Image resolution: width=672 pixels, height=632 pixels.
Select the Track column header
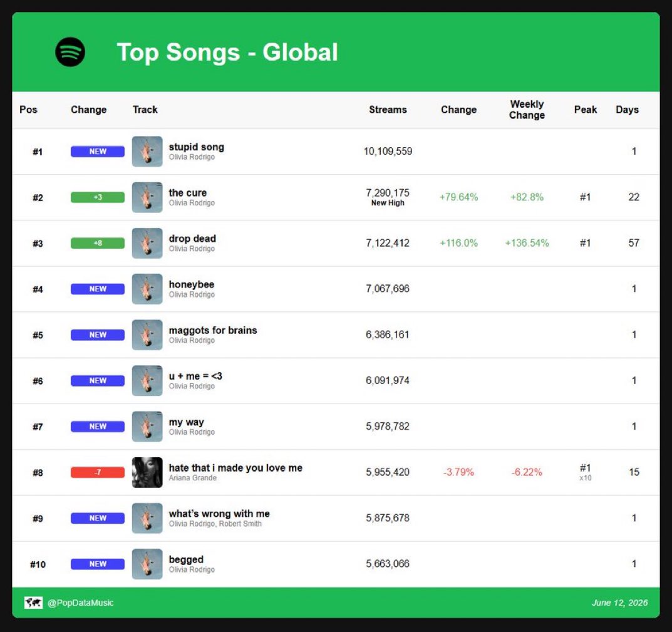[x=145, y=110]
